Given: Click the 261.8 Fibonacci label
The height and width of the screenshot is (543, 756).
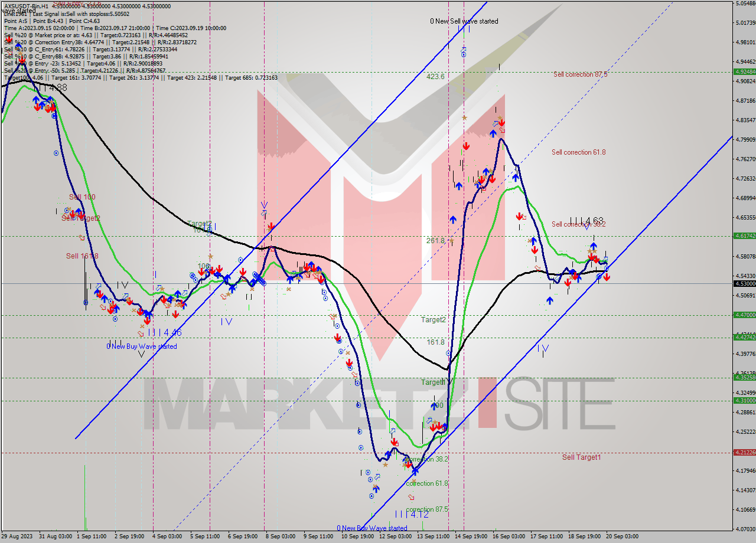Looking at the screenshot, I should [435, 241].
